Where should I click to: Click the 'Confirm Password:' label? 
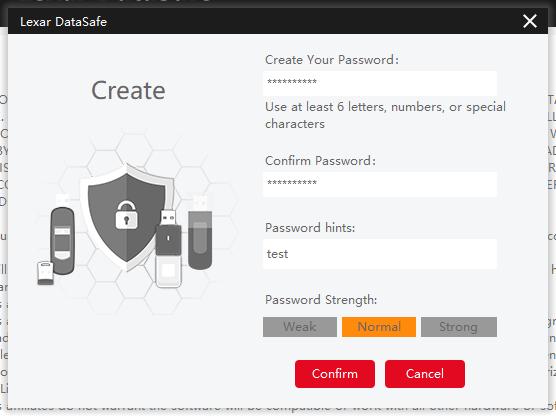tap(320, 161)
